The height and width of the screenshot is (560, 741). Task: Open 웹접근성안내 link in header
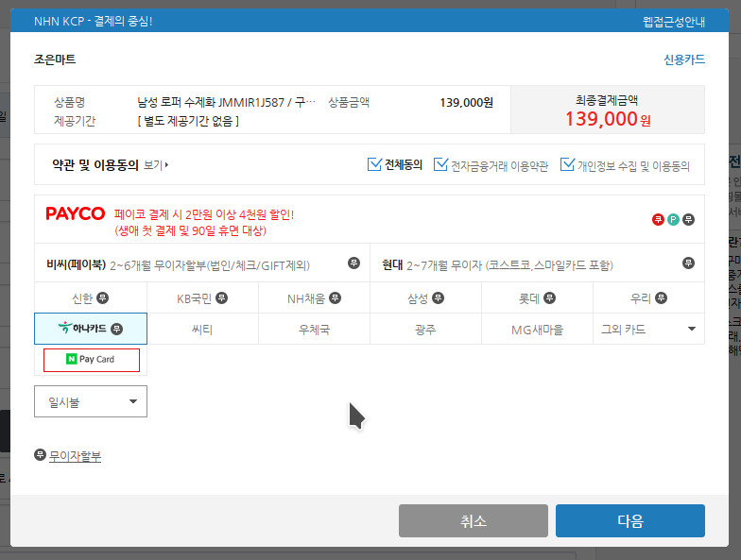click(x=673, y=22)
